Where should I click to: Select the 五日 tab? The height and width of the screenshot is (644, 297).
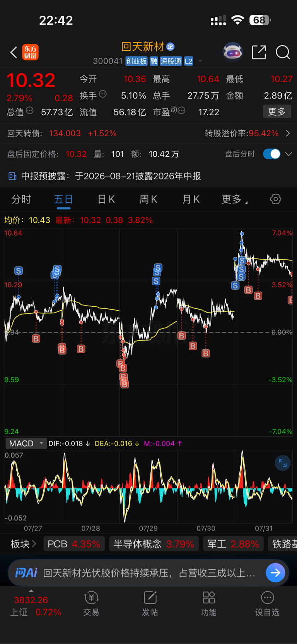pos(63,199)
